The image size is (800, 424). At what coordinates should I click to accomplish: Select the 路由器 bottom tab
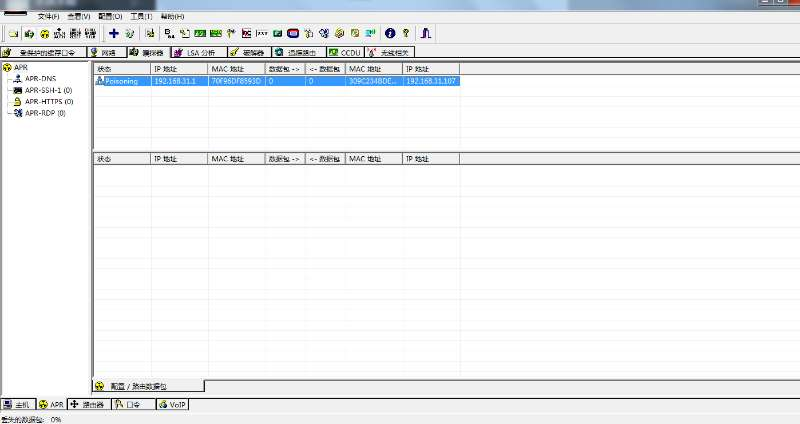pos(89,405)
